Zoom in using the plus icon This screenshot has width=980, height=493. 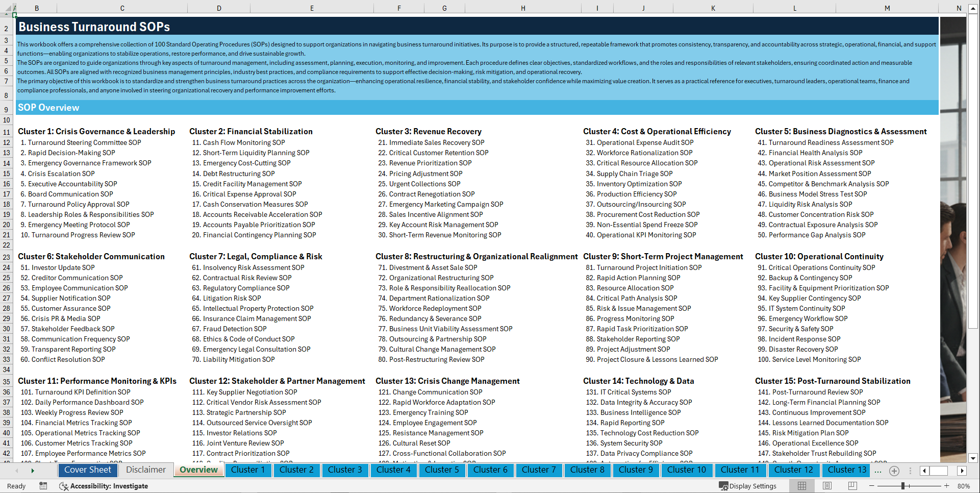coord(947,486)
